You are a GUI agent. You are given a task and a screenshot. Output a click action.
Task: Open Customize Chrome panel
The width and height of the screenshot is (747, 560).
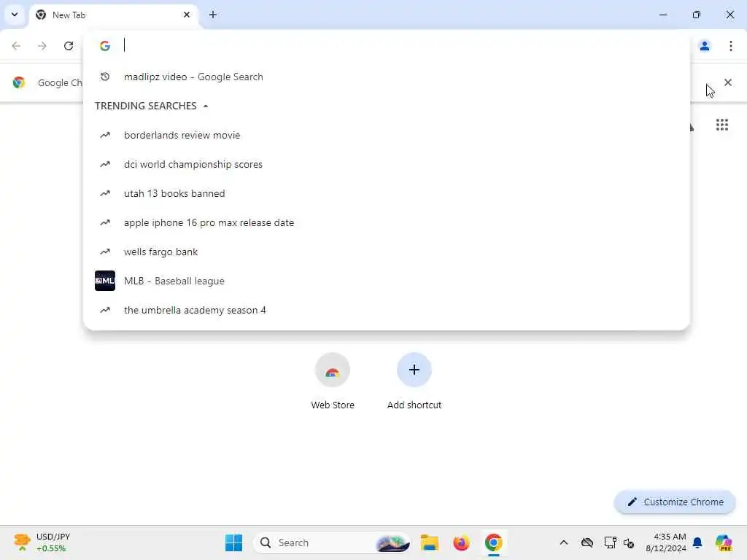pos(675,502)
